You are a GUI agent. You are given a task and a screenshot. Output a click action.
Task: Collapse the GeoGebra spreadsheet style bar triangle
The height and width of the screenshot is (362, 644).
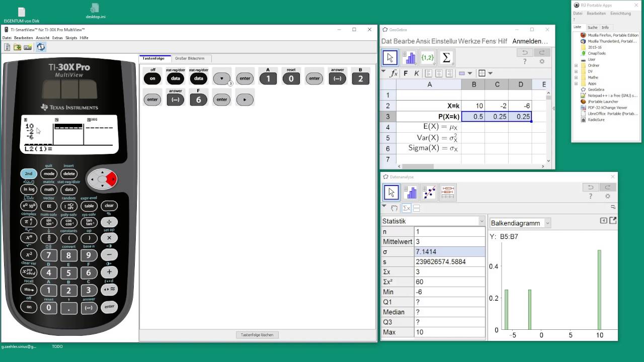coord(383,71)
